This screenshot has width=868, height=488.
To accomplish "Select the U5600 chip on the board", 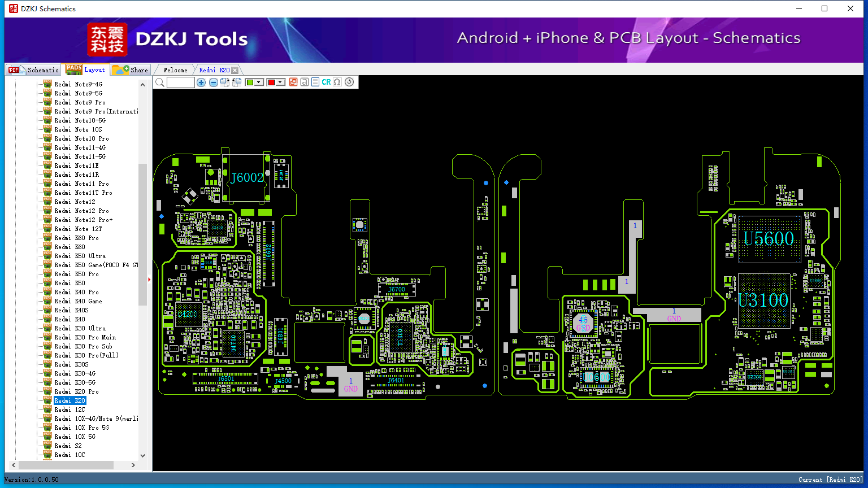I will point(769,238).
